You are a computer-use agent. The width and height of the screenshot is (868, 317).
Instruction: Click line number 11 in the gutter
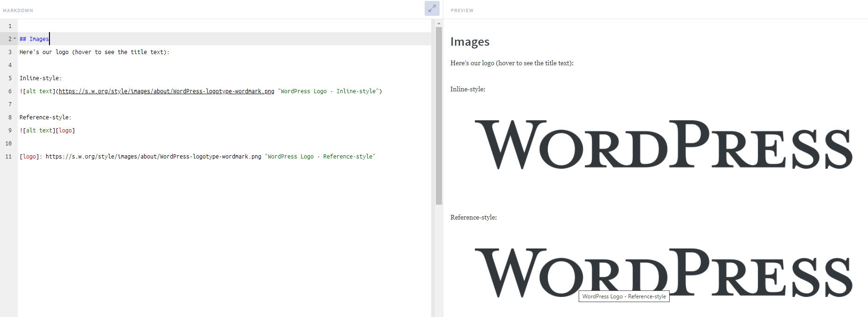(8, 157)
